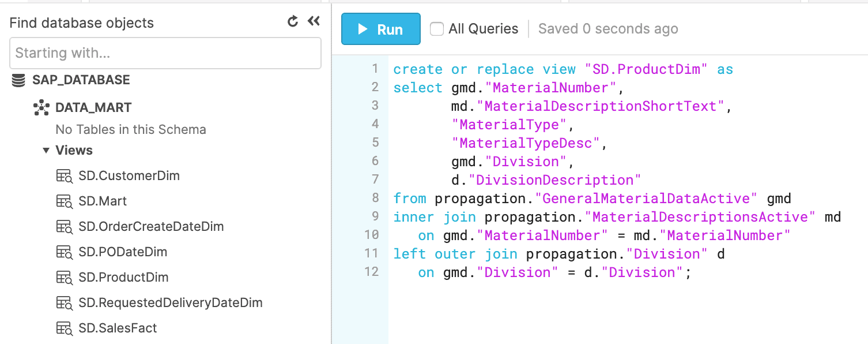
Task: Click the view icon beside SD.SalesFact
Action: click(x=64, y=328)
